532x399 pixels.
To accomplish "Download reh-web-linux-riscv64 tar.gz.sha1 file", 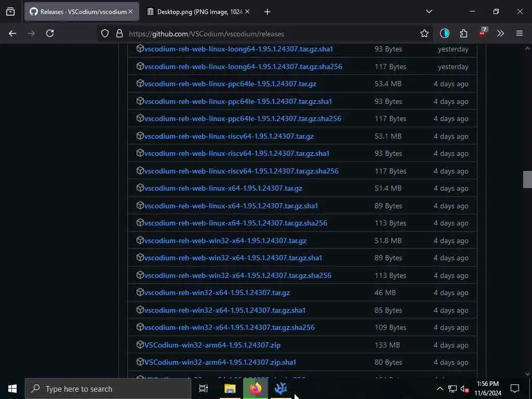I will (x=236, y=153).
